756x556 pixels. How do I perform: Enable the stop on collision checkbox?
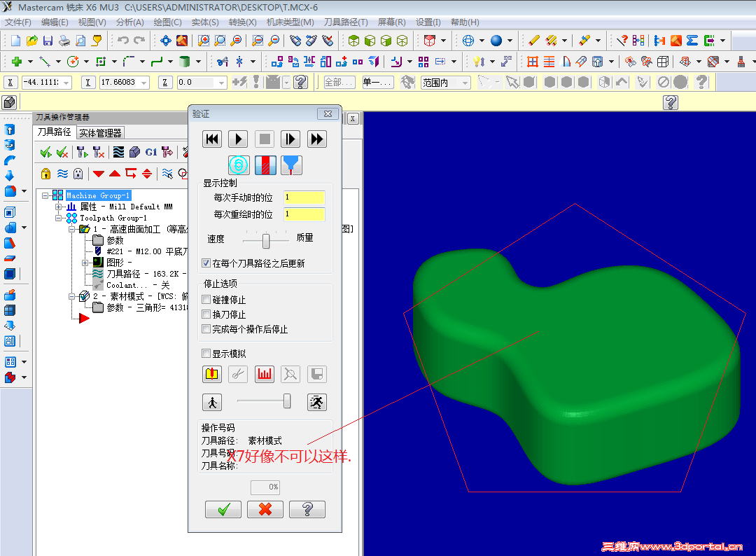(x=206, y=300)
